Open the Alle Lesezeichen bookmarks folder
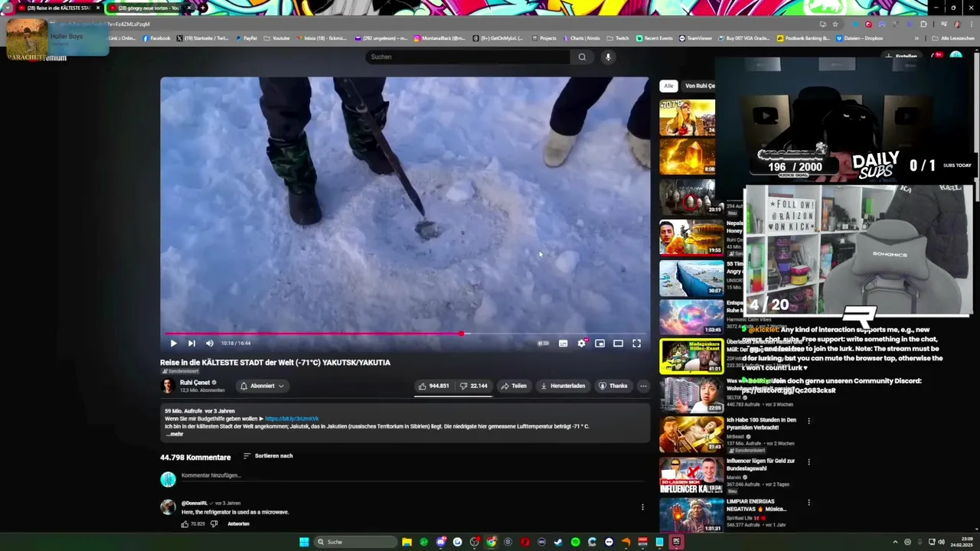This screenshot has width=980, height=551. [952, 38]
